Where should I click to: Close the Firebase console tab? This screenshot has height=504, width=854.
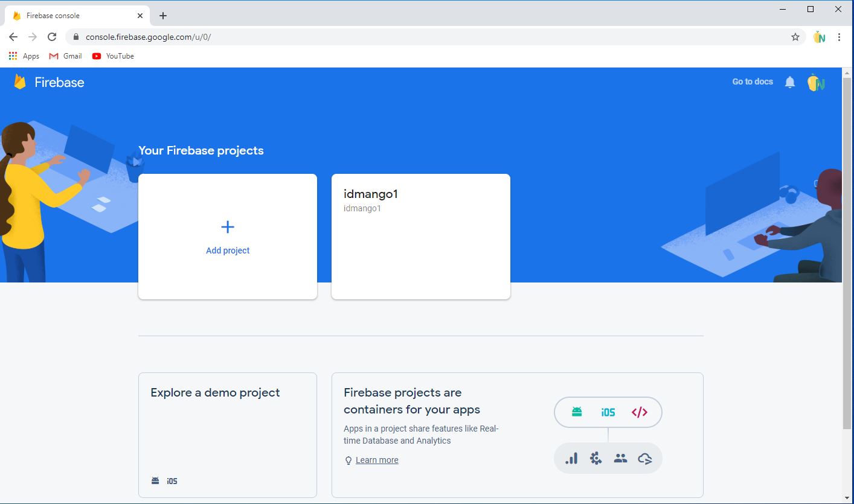[x=141, y=16]
